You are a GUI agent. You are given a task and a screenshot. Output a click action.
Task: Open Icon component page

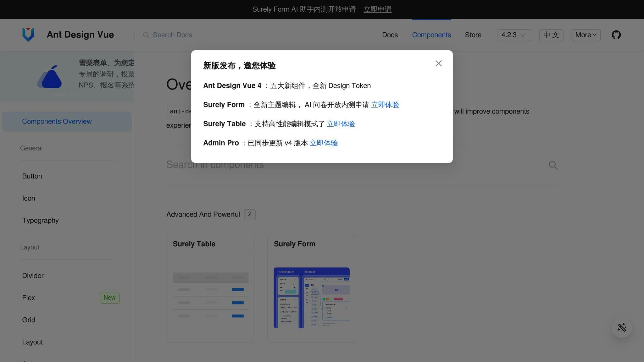tap(29, 198)
